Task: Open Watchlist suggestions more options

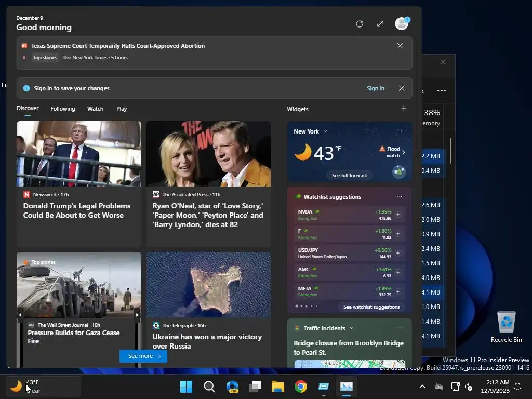Action: (x=400, y=196)
